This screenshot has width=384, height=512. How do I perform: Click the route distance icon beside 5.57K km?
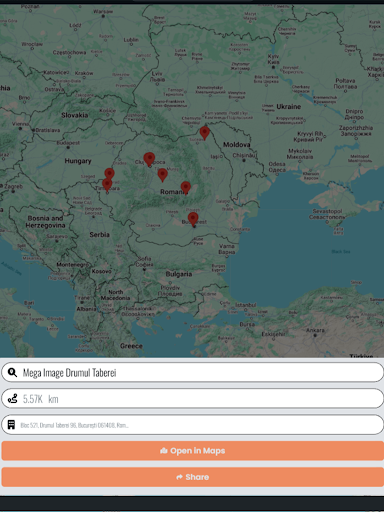[12, 398]
